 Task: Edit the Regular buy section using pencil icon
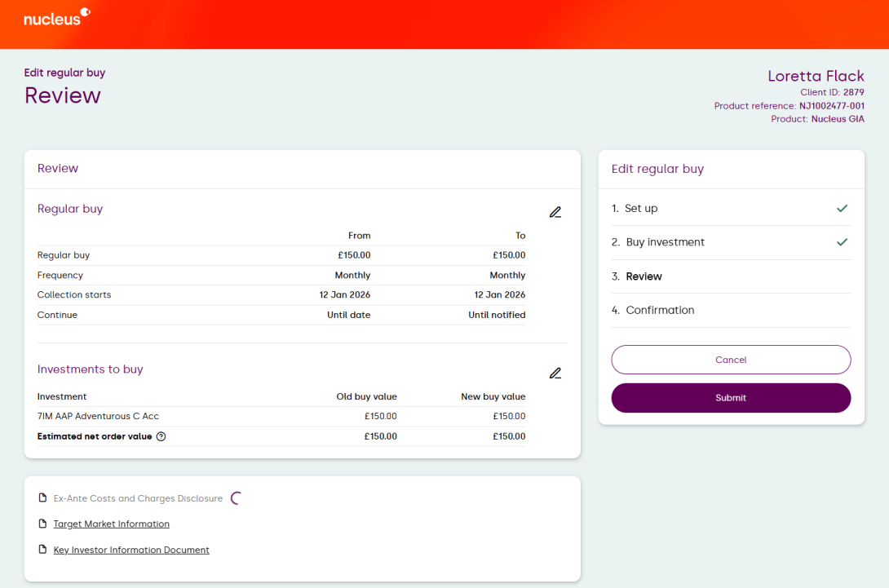click(x=555, y=212)
